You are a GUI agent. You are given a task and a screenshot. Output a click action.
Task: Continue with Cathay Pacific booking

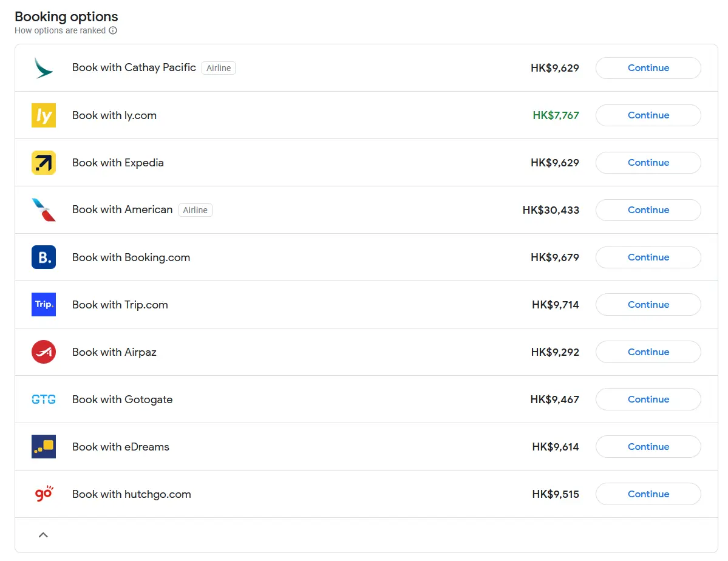[x=648, y=68]
